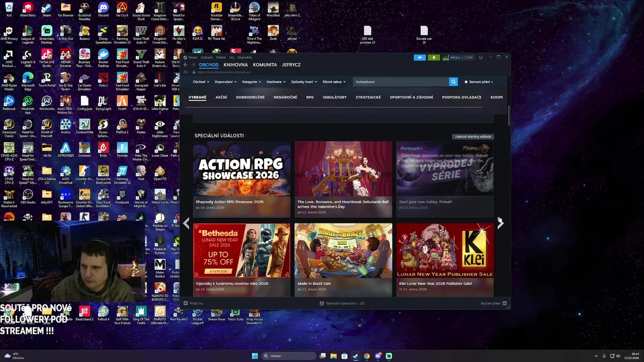This screenshot has width=644, height=362.
Task: Open the Jefrycz account dropdown
Action: (x=458, y=57)
